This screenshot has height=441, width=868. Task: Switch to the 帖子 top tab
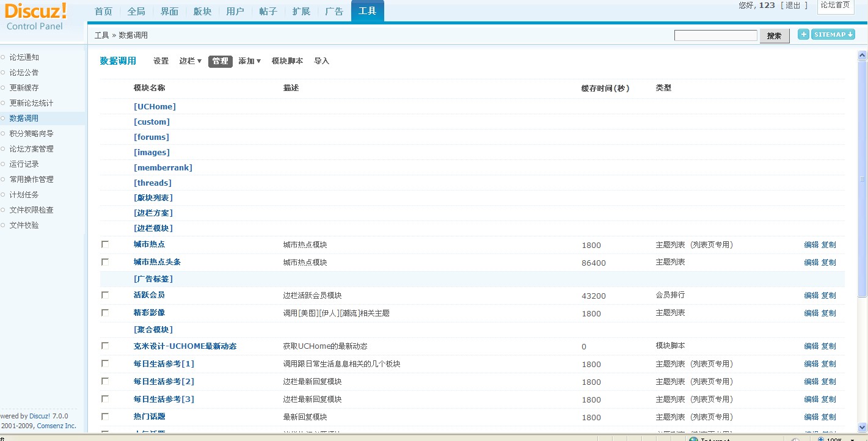tap(268, 12)
